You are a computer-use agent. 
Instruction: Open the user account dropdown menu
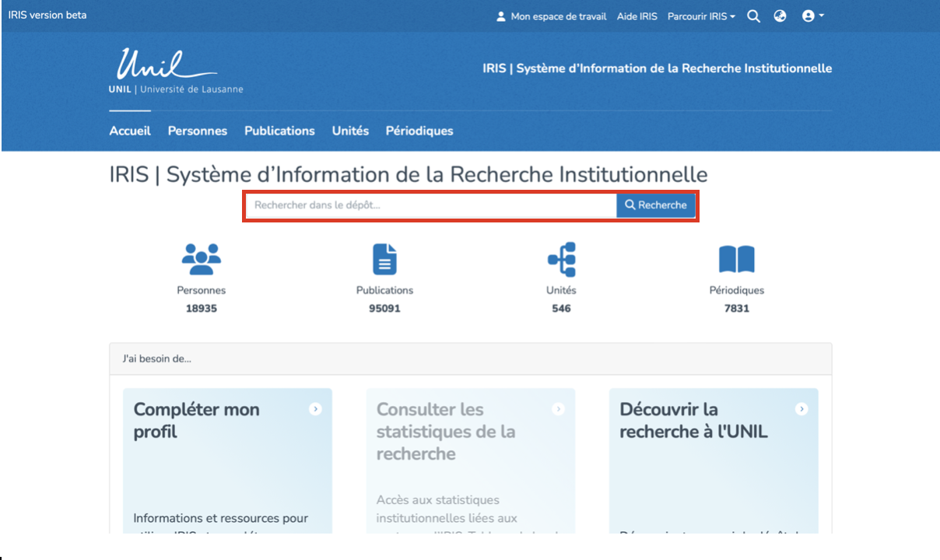coord(812,16)
